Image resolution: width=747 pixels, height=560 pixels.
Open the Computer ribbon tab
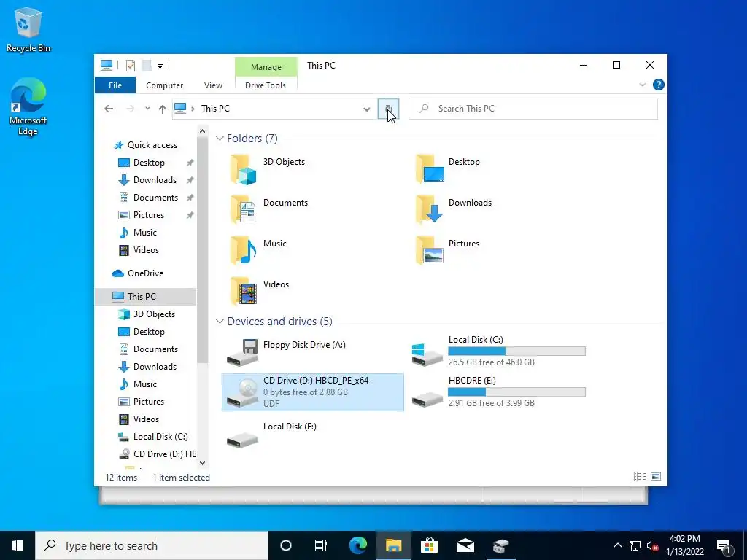164,85
